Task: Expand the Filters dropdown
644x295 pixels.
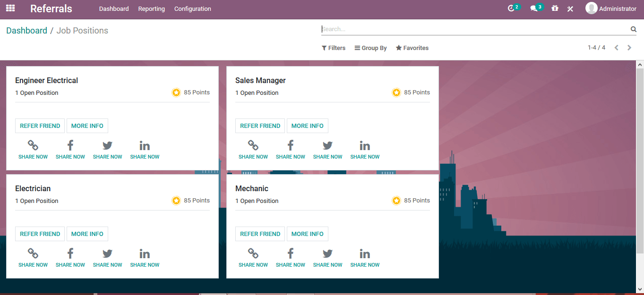Action: tap(334, 48)
